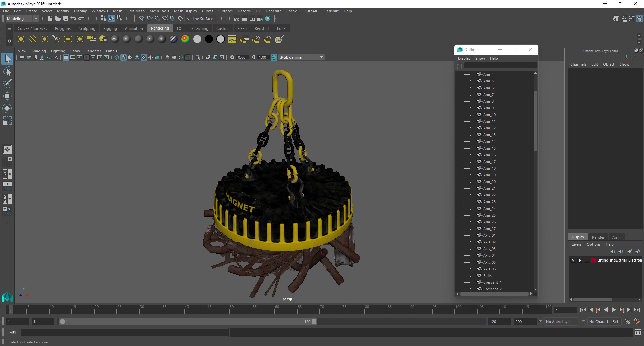Click the Save Scene disk icon
The image size is (644, 346).
(66, 19)
